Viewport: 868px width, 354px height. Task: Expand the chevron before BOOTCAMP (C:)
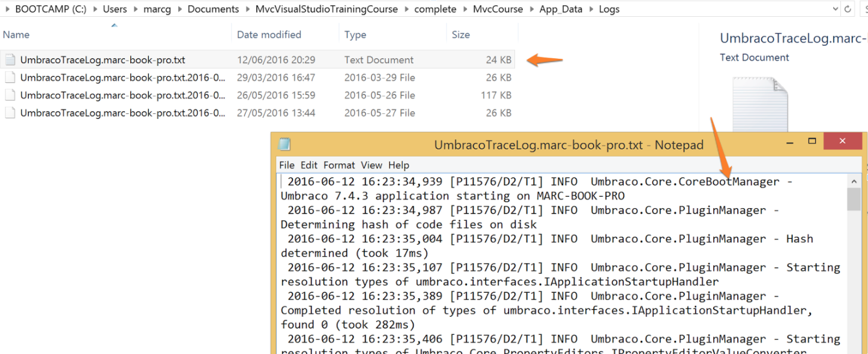7,9
